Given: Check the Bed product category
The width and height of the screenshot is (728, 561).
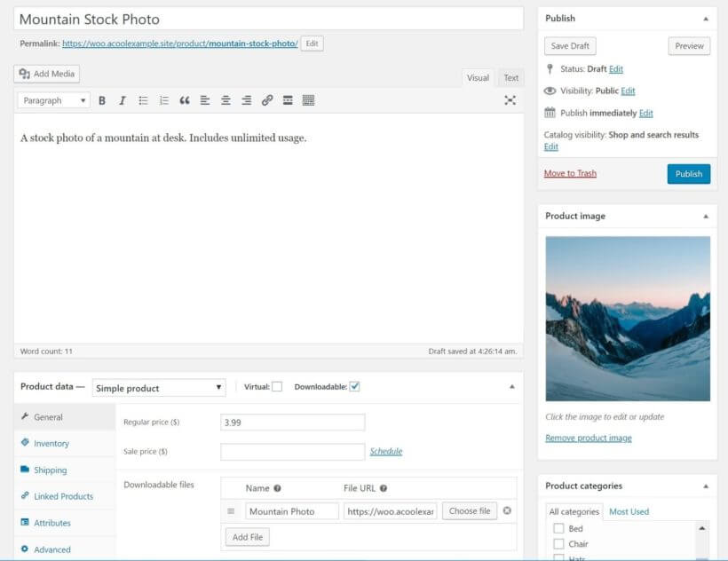Looking at the screenshot, I should click(559, 527).
